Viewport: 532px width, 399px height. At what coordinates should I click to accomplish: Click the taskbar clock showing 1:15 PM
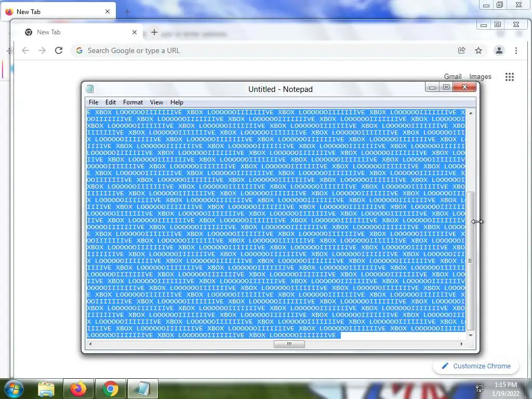click(x=506, y=389)
